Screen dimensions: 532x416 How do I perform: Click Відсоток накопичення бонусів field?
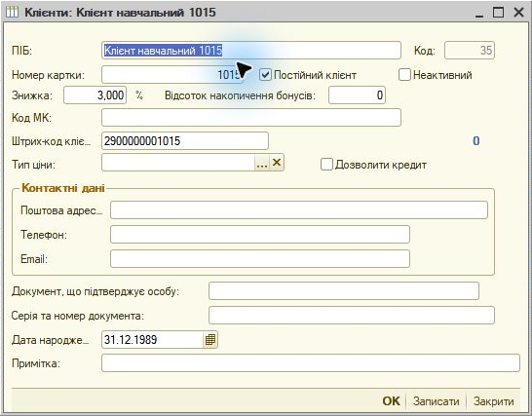(357, 95)
